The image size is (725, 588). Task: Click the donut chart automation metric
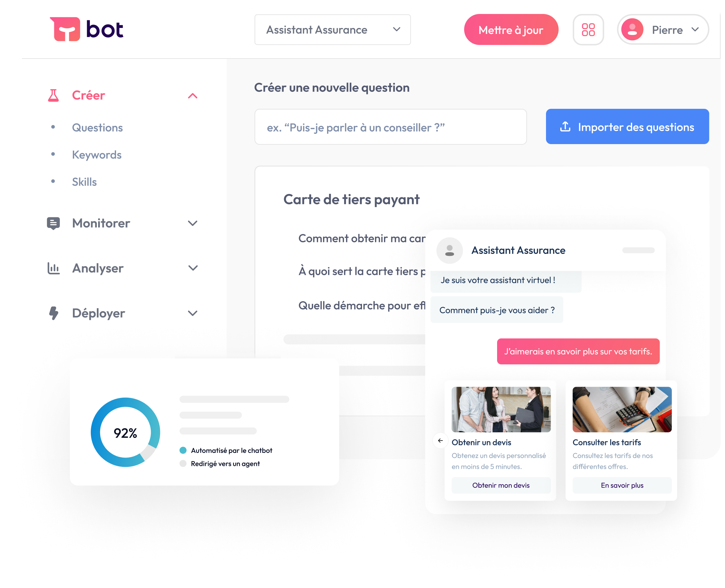point(125,431)
